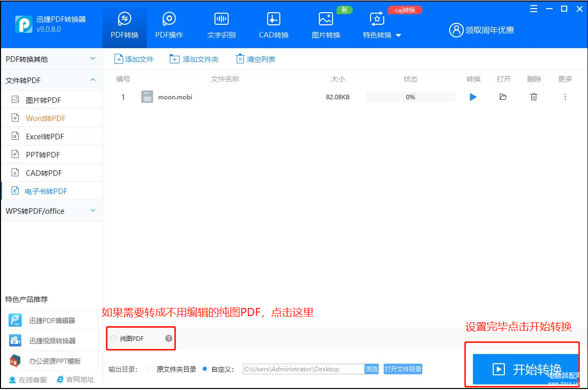The width and height of the screenshot is (588, 390).
Task: Click 在线客服 support link
Action: click(x=28, y=380)
